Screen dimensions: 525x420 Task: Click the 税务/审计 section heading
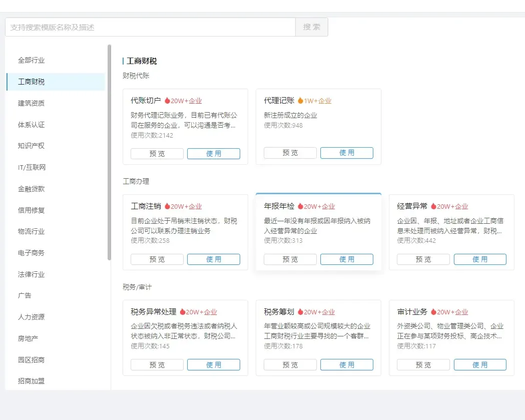tap(137, 287)
